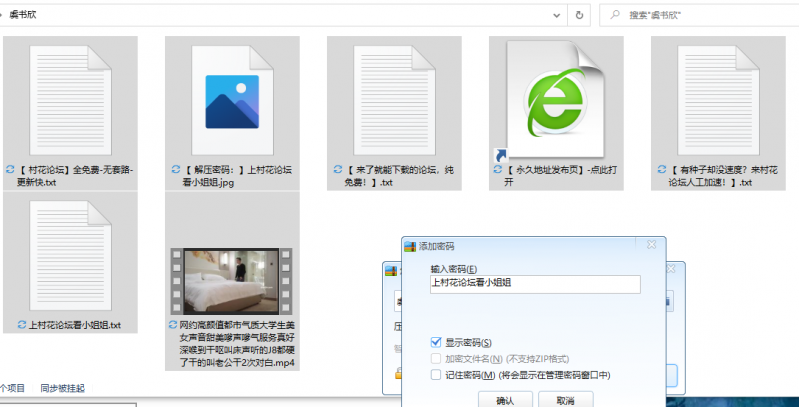Click the mp4 video file name text
This screenshot has width=799, height=407.
(x=237, y=344)
